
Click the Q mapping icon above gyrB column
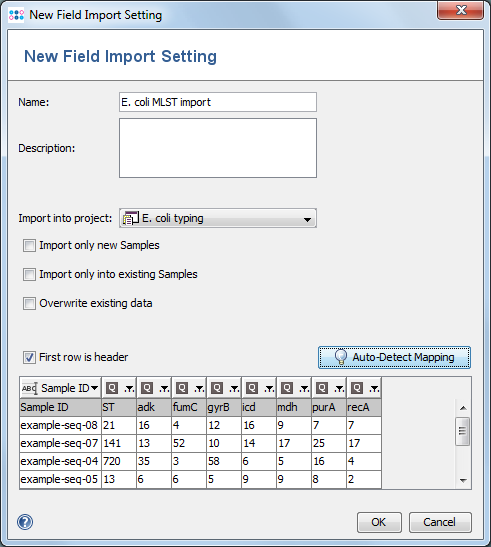click(x=217, y=388)
